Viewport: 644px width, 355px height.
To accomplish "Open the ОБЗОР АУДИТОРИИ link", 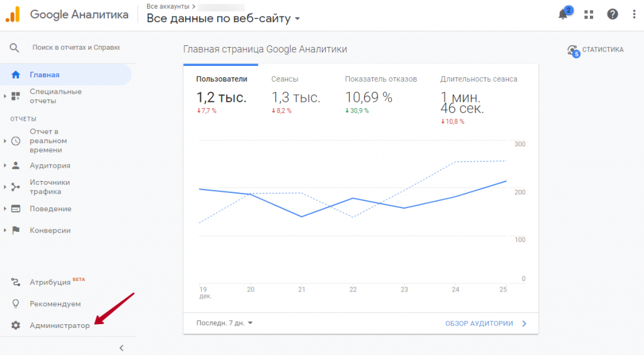I will point(479,324).
